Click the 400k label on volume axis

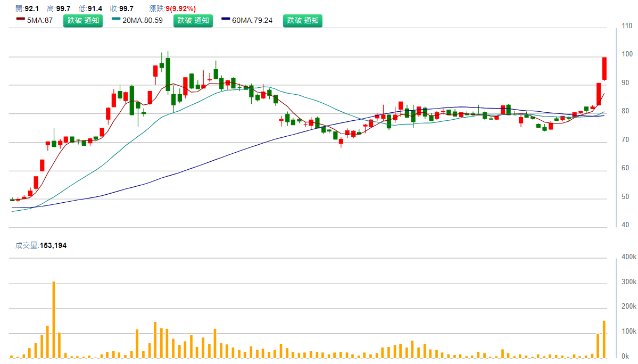628,257
